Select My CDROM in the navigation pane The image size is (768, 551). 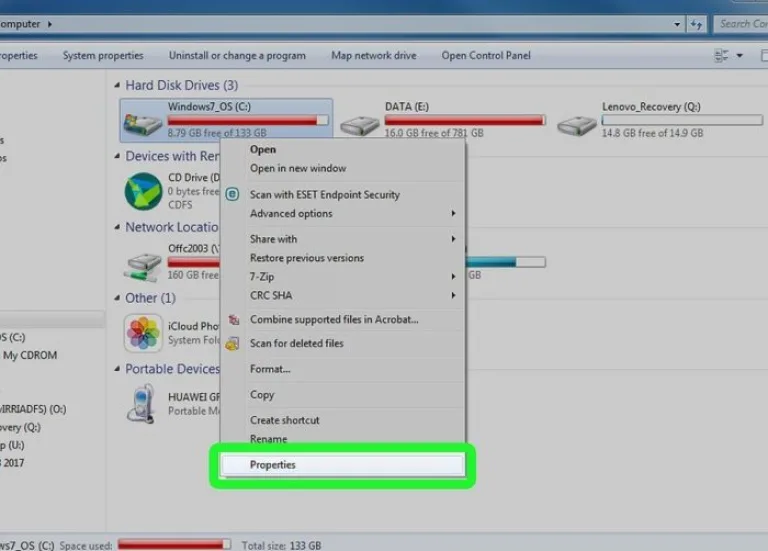30,355
